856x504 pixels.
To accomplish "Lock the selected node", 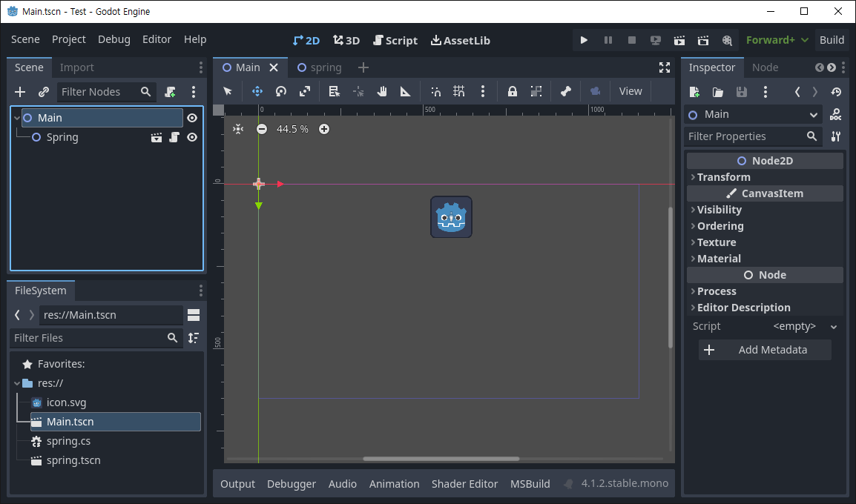I will (x=512, y=91).
